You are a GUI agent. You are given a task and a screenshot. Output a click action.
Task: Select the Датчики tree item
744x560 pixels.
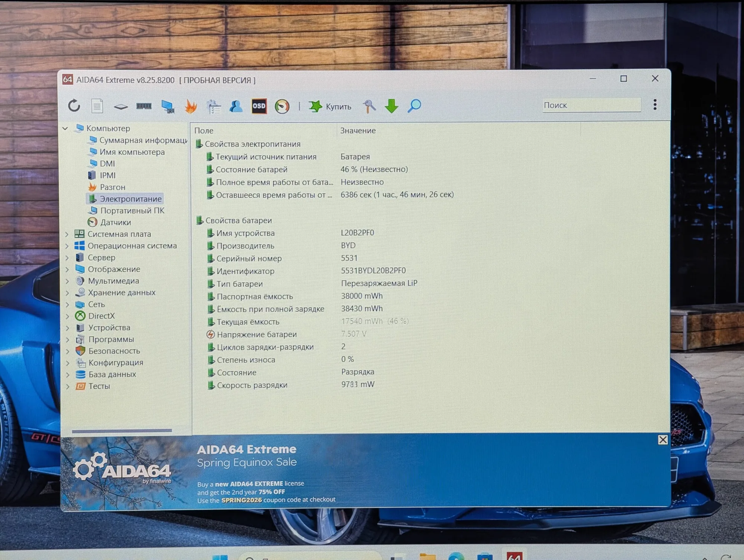(109, 222)
